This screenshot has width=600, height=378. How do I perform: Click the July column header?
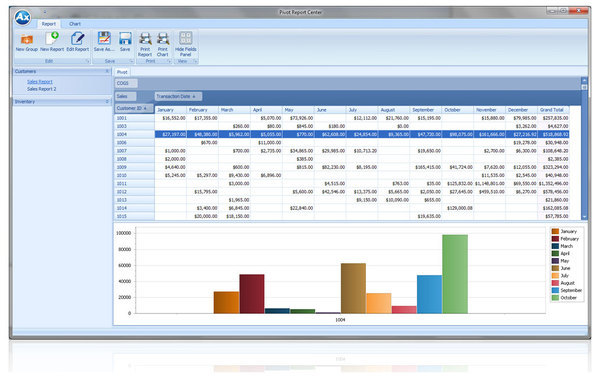coord(362,110)
